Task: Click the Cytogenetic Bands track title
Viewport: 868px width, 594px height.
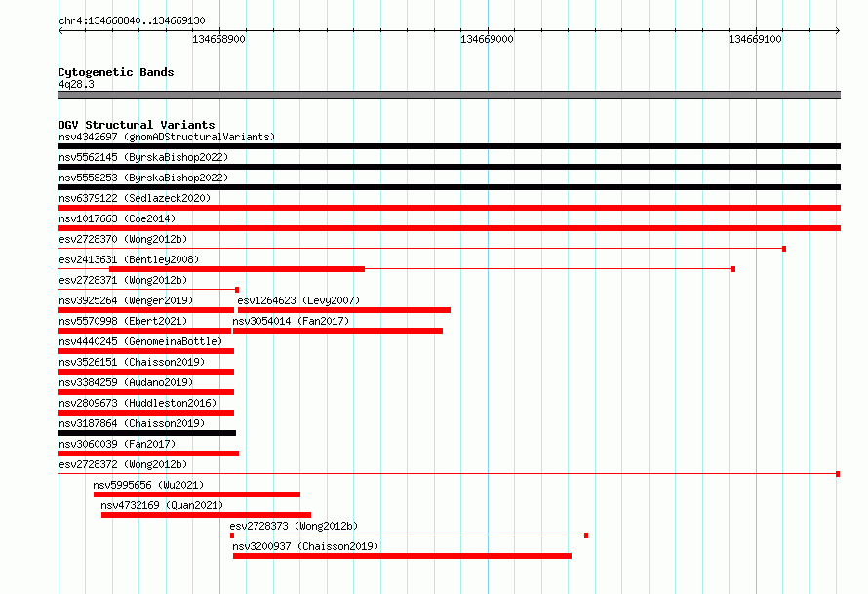Action: 116,72
